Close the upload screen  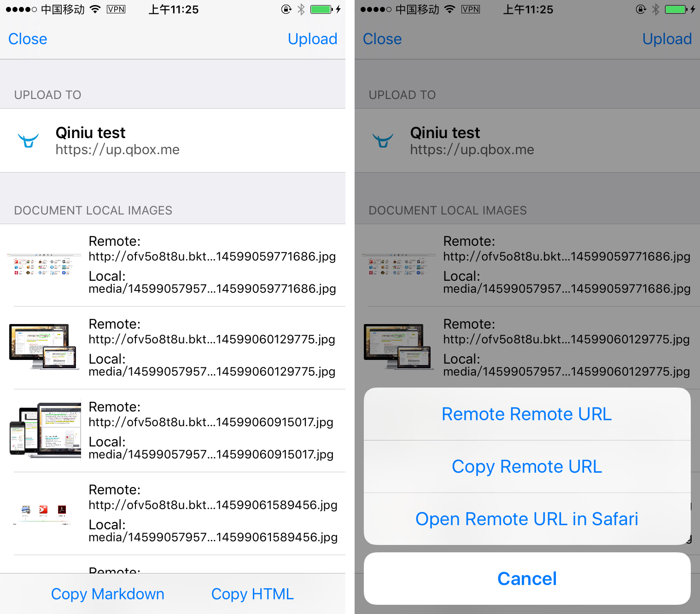(x=27, y=39)
